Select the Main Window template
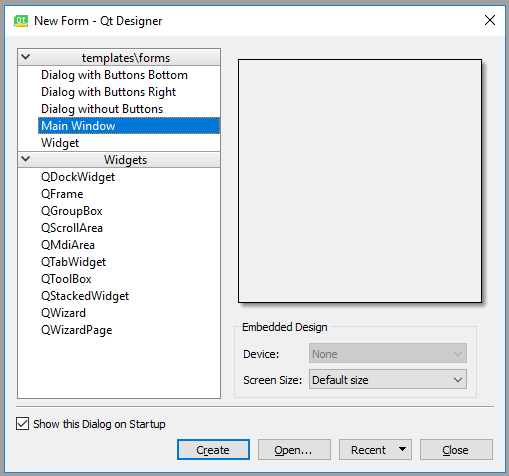This screenshot has width=509, height=476. [x=129, y=126]
